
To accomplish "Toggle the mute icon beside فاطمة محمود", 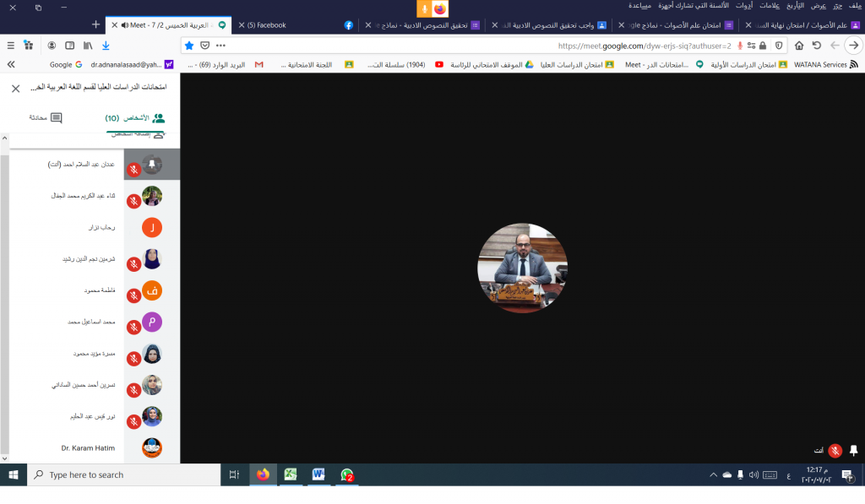I will [133, 295].
